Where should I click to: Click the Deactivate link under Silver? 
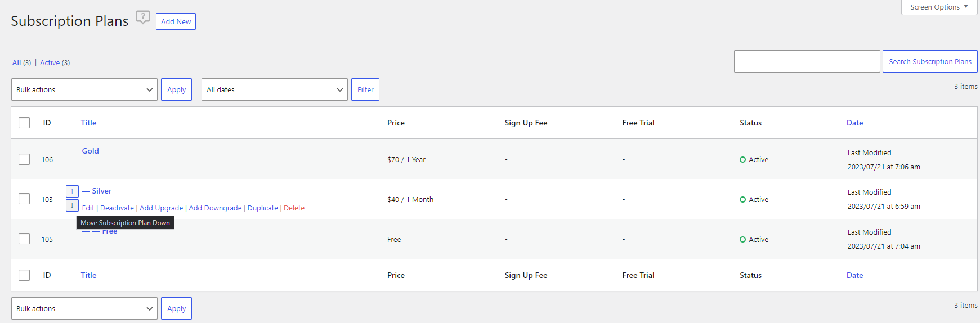coord(117,208)
